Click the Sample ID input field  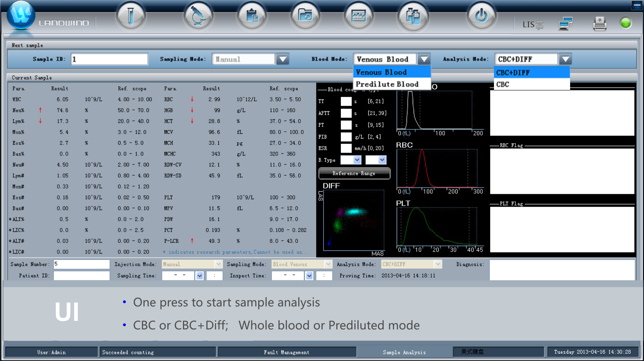pos(109,59)
